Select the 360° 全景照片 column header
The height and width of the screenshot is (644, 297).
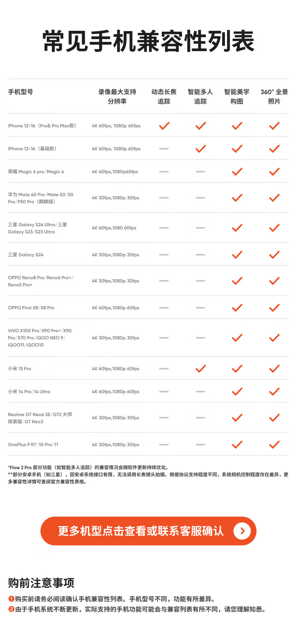(x=274, y=97)
